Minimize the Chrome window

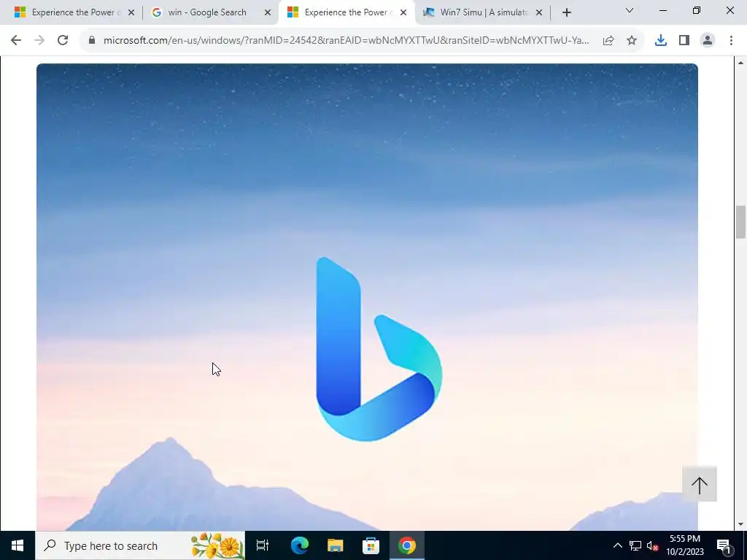663,10
